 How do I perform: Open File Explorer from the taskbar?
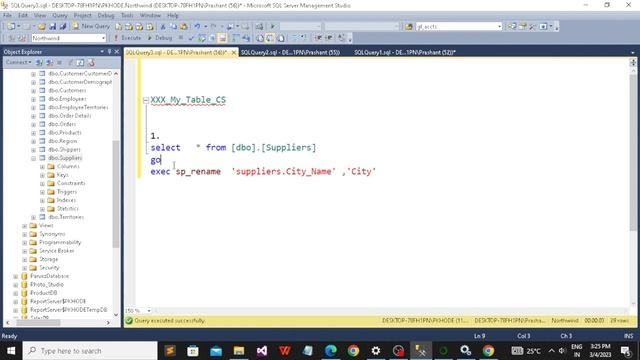[x=239, y=351]
